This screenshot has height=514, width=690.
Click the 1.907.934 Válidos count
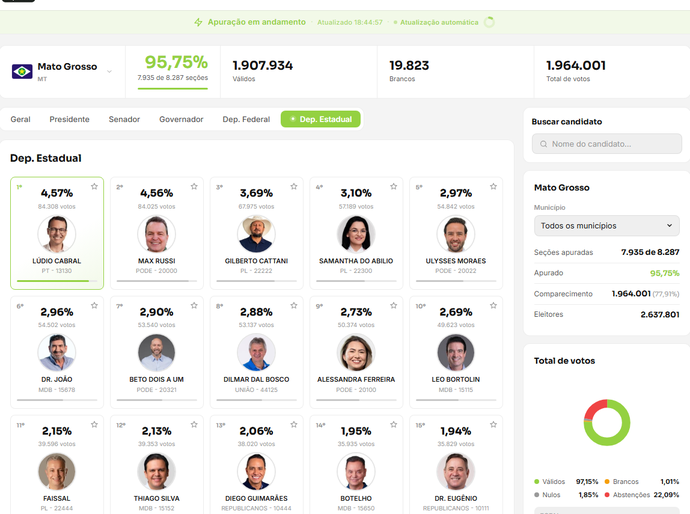point(263,66)
